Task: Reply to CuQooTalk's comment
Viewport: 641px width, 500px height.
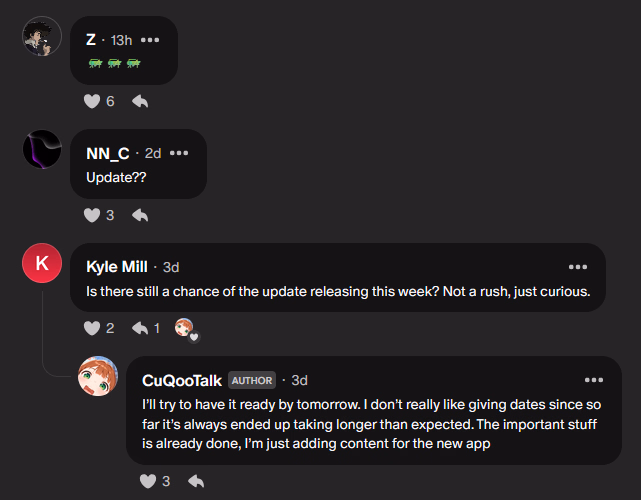Action: click(196, 481)
